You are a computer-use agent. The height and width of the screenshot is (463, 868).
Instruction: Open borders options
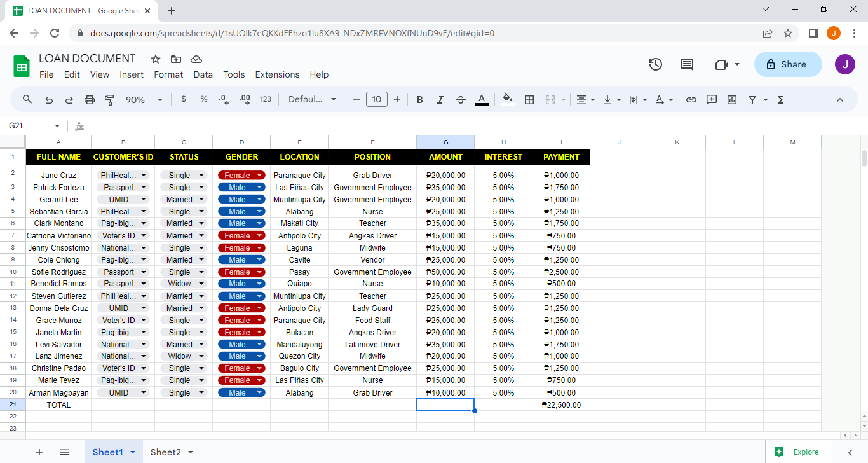click(x=529, y=100)
